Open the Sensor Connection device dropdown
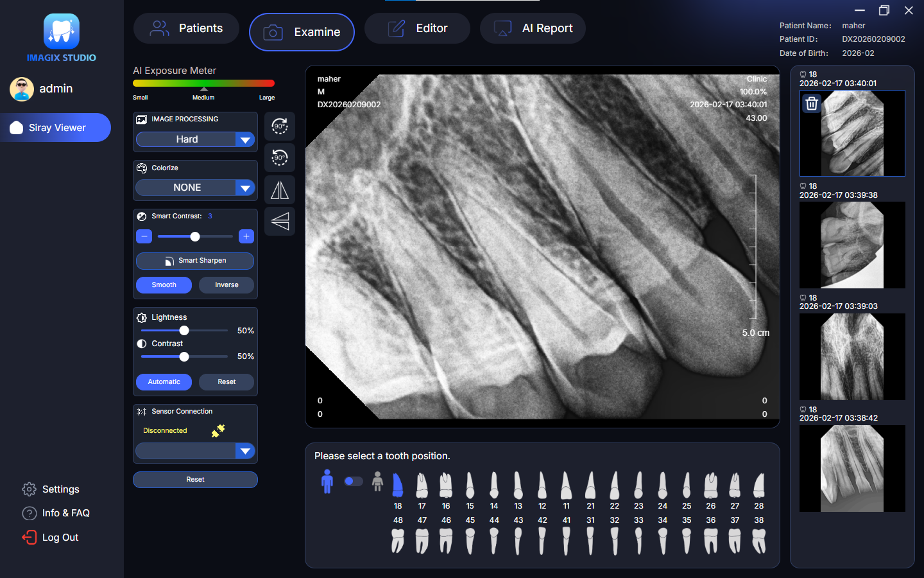This screenshot has height=578, width=924. [x=245, y=451]
